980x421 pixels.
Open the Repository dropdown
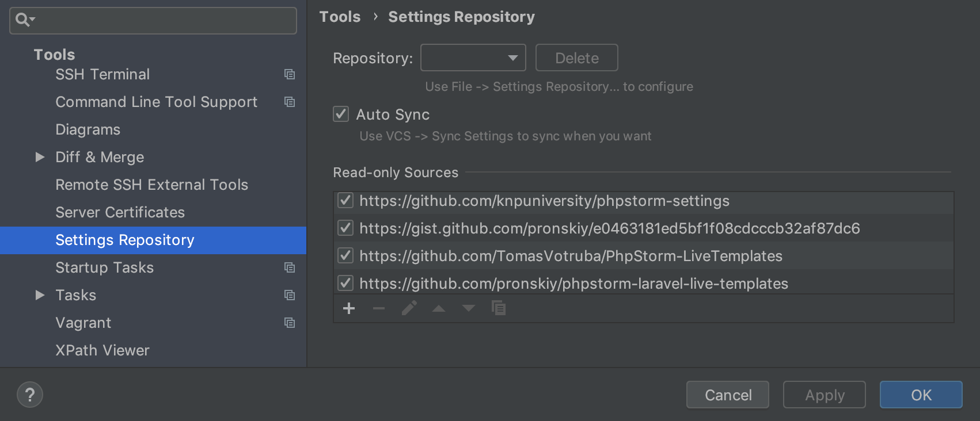pyautogui.click(x=473, y=58)
